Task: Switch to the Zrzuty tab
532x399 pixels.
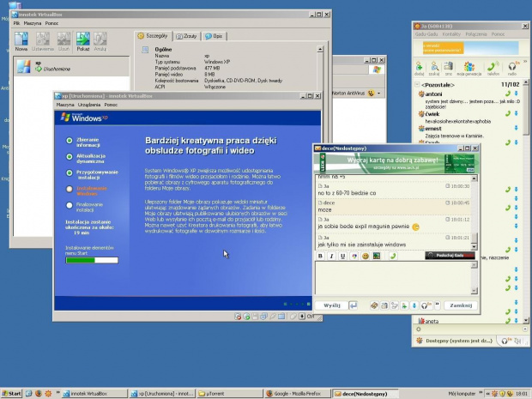Action: (x=186, y=36)
